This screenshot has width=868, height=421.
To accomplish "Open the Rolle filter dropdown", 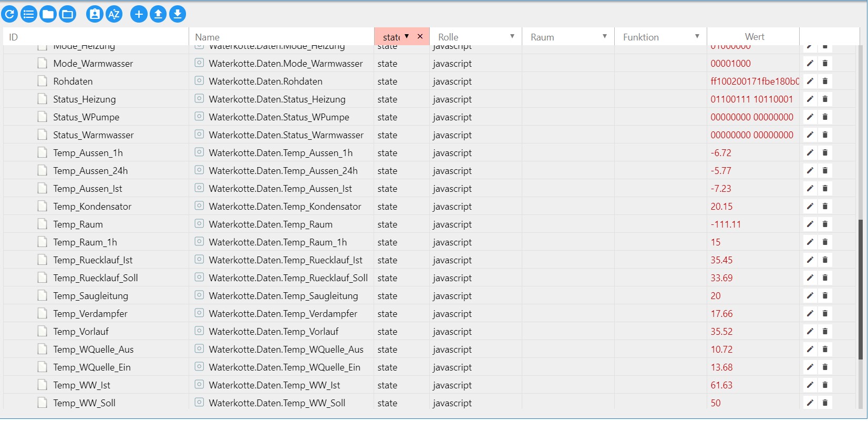I will coord(512,36).
